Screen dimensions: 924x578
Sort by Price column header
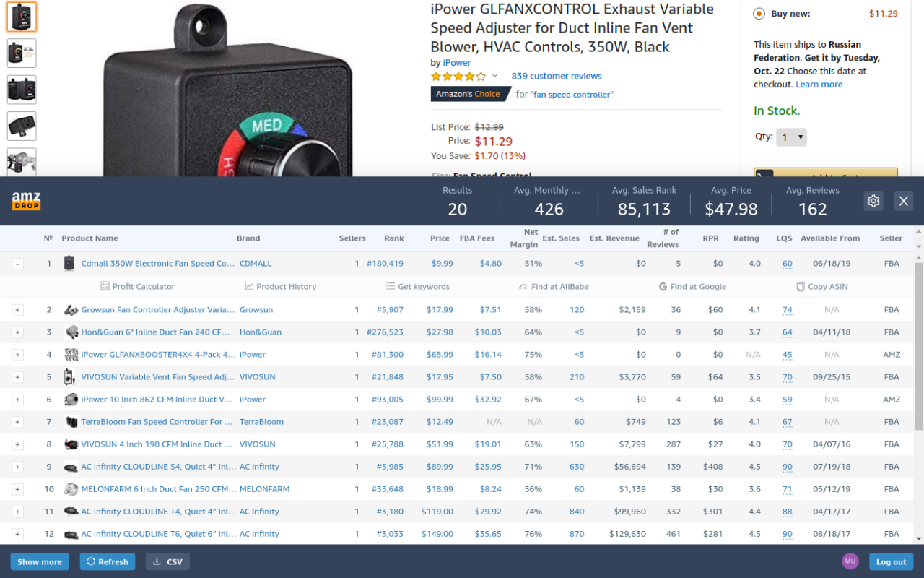pyautogui.click(x=440, y=238)
